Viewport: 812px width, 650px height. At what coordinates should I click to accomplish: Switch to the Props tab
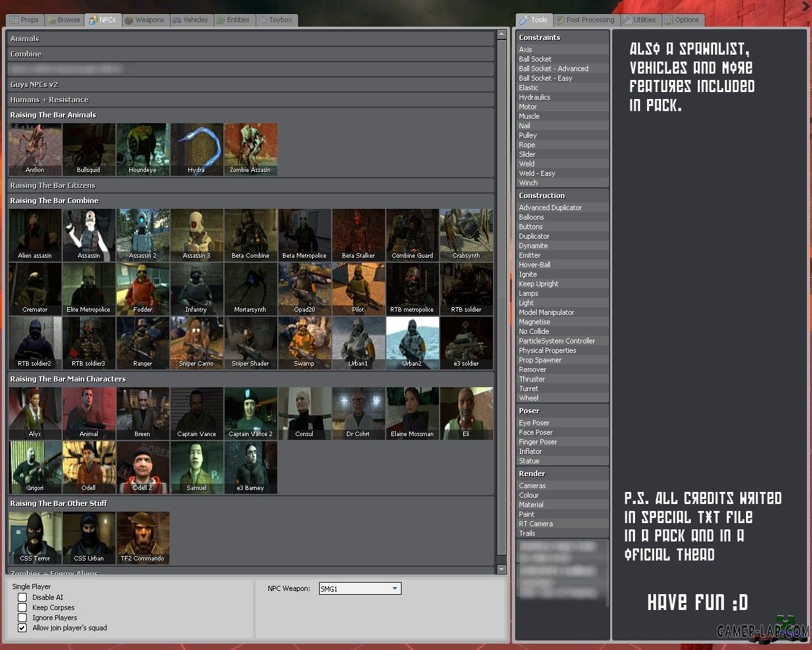point(24,20)
